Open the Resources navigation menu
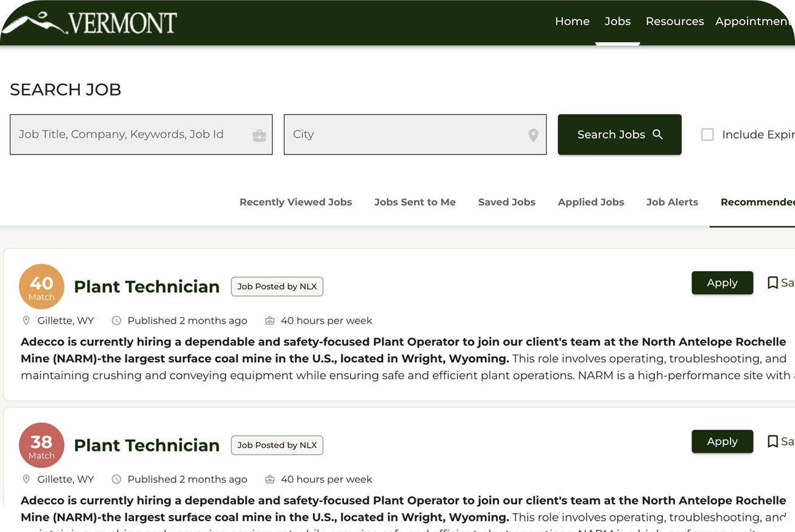 click(674, 21)
